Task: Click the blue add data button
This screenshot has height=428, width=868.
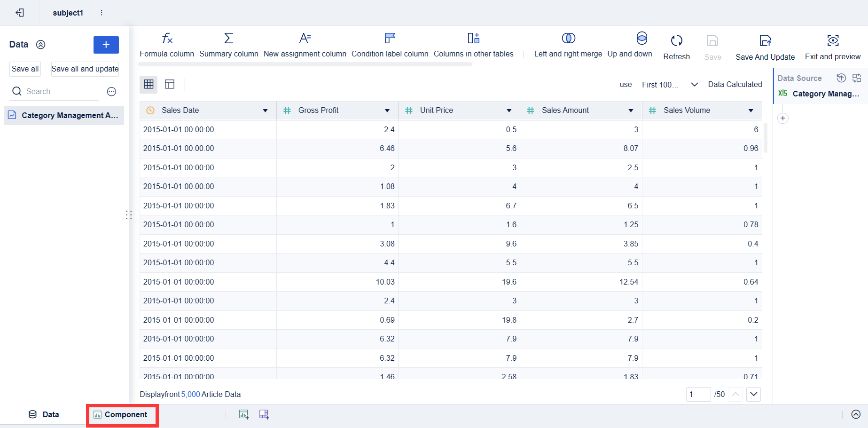Action: 106,45
